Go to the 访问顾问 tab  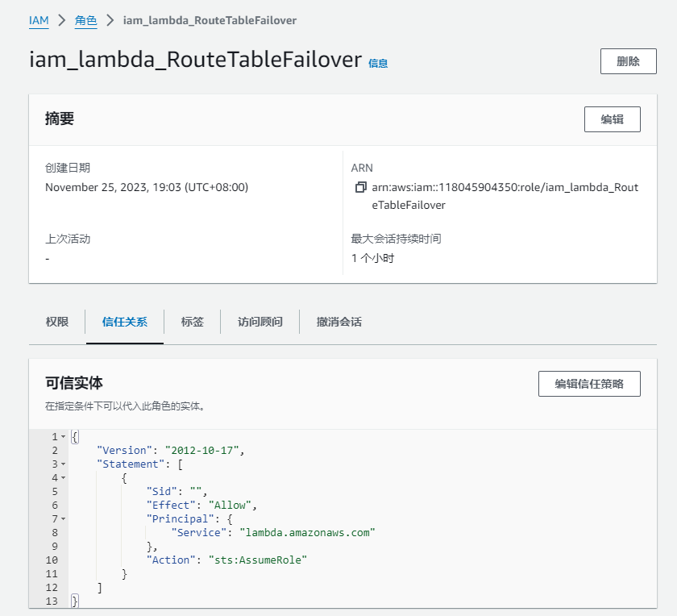click(x=260, y=322)
